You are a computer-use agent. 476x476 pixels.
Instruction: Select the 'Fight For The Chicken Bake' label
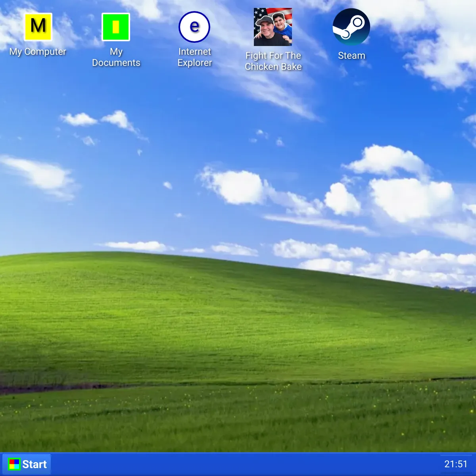273,61
